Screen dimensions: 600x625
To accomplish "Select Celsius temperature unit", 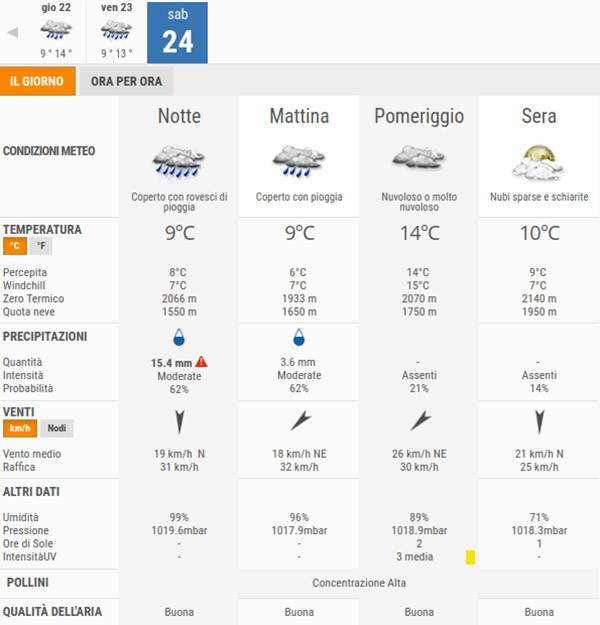I will pos(16,246).
